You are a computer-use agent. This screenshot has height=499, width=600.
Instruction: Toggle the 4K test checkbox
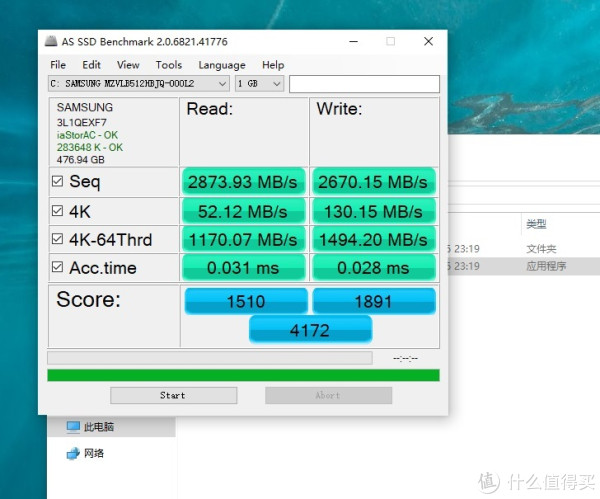tap(58, 211)
